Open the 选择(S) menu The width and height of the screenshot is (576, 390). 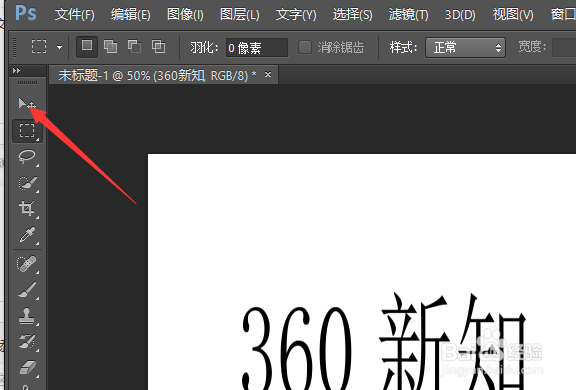coord(352,15)
